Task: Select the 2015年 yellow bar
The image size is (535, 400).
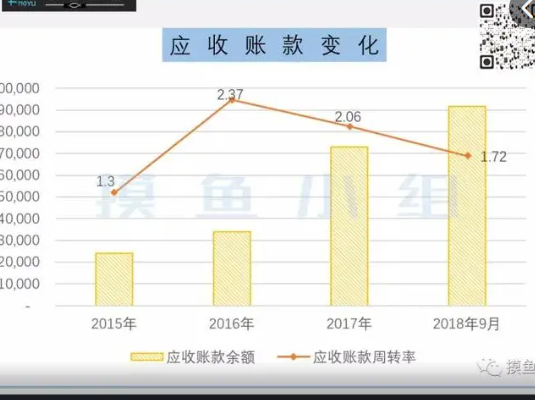Action: (114, 279)
